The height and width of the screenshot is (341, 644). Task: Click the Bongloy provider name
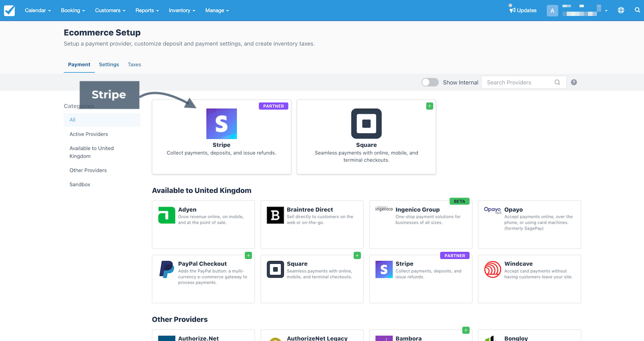(x=516, y=338)
